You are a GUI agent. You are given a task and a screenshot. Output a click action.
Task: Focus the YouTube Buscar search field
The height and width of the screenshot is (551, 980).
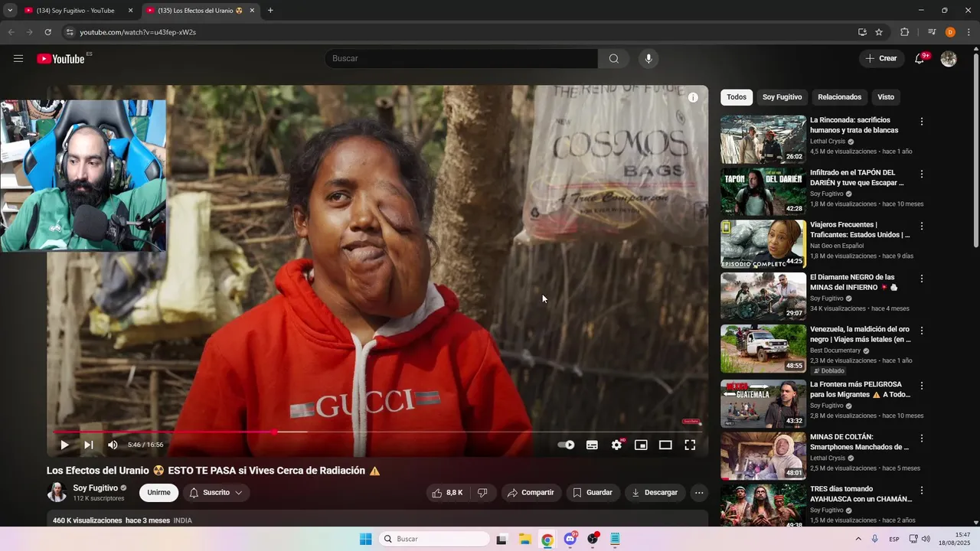click(462, 59)
